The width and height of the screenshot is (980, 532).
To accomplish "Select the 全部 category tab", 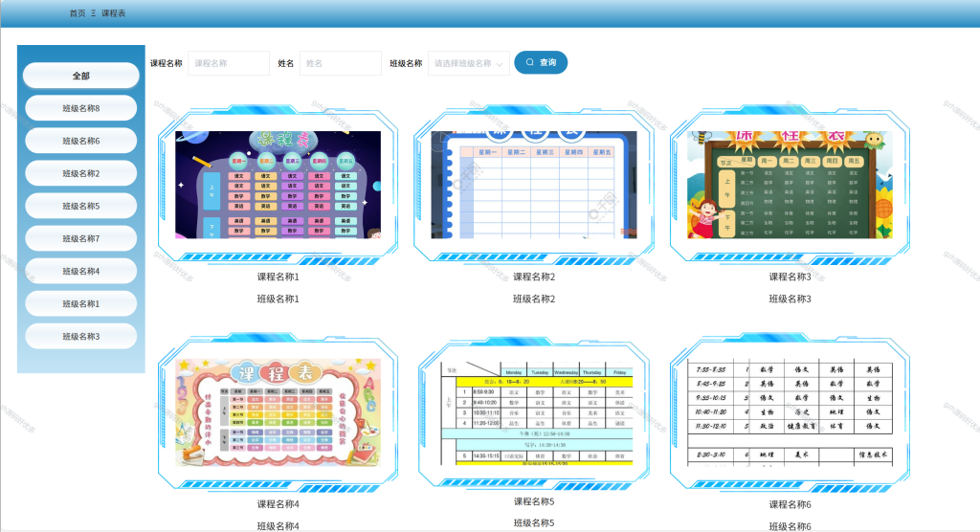I will point(81,76).
